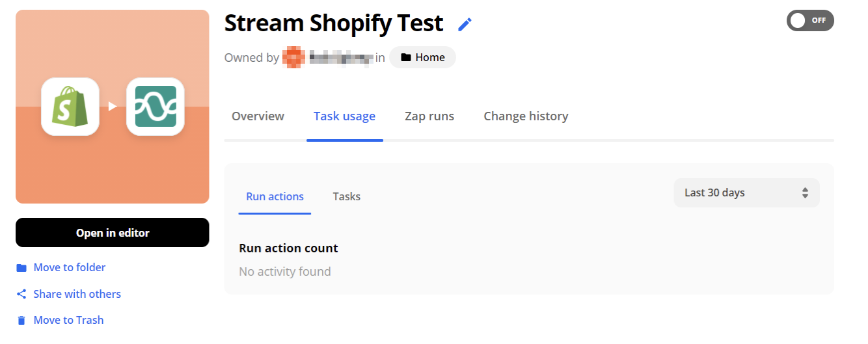The width and height of the screenshot is (868, 344).
Task: Open the Zap runs tab
Action: pyautogui.click(x=429, y=116)
